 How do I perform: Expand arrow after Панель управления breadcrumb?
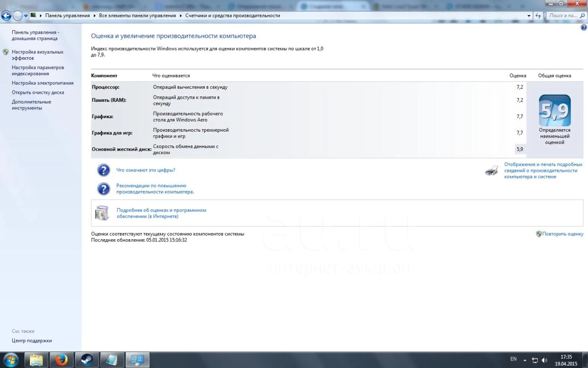(94, 16)
